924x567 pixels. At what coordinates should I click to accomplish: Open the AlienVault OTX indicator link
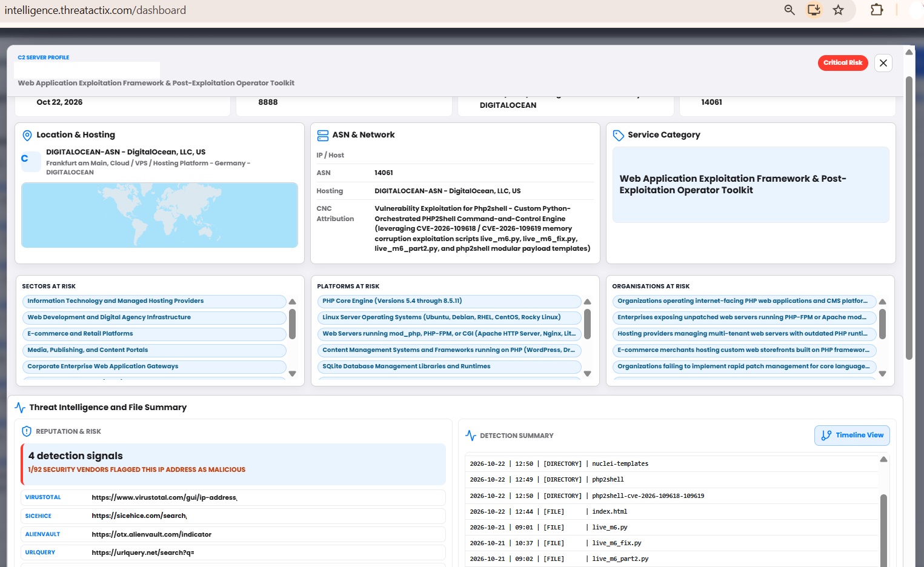pos(151,534)
